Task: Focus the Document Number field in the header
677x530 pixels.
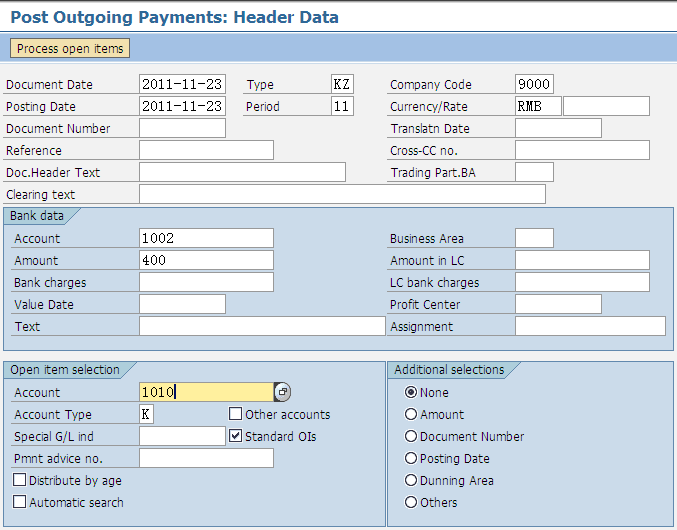Action: coord(182,128)
